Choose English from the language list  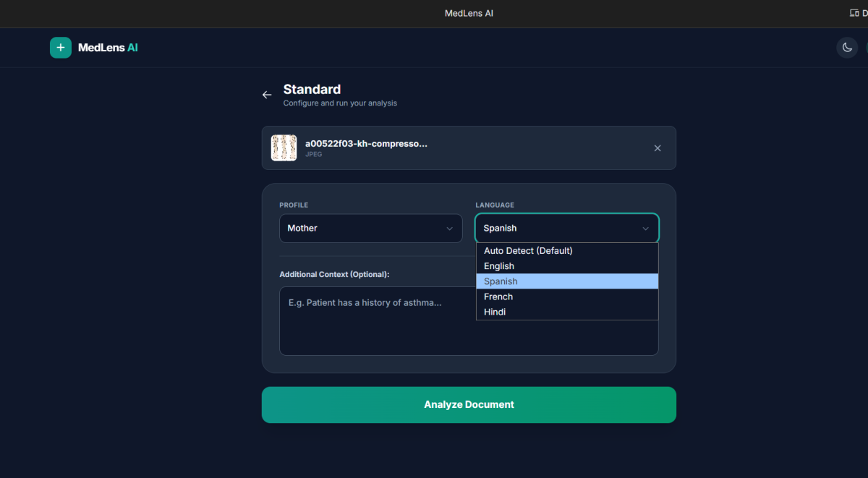click(499, 266)
